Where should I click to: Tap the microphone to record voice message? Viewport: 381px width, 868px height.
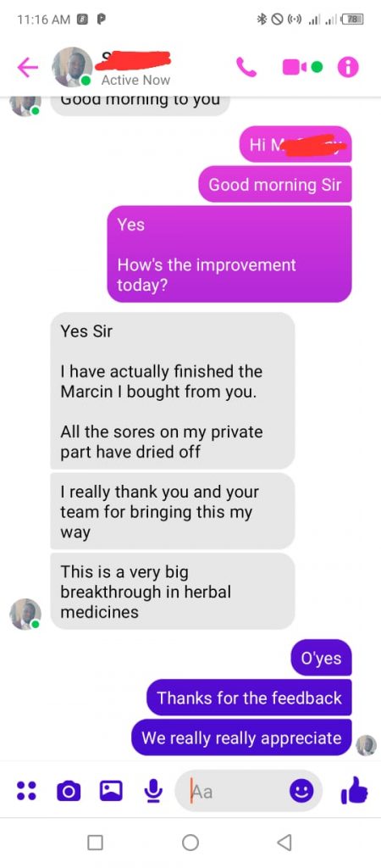152,791
